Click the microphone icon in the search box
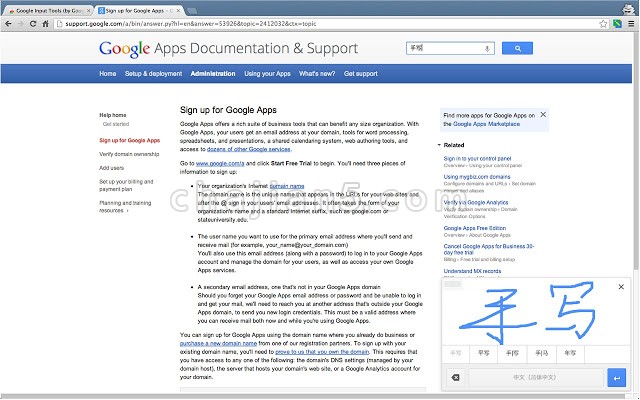 (487, 49)
